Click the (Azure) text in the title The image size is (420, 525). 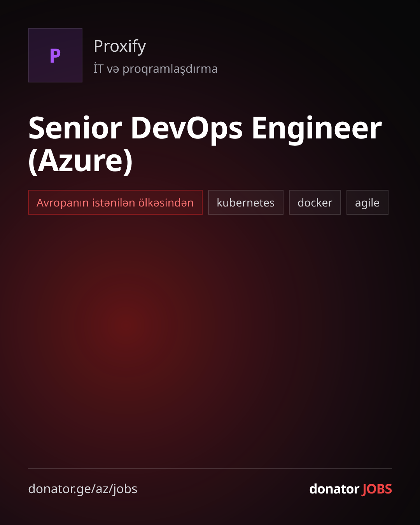81,161
